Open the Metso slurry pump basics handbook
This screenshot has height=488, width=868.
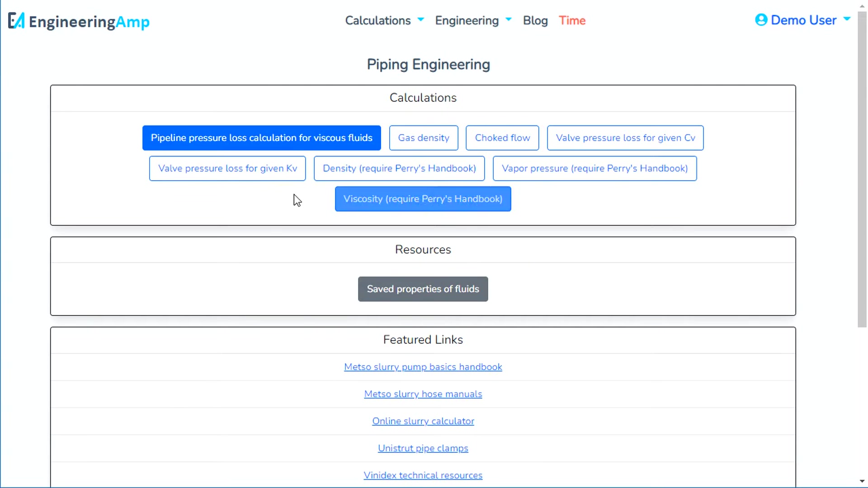423,367
